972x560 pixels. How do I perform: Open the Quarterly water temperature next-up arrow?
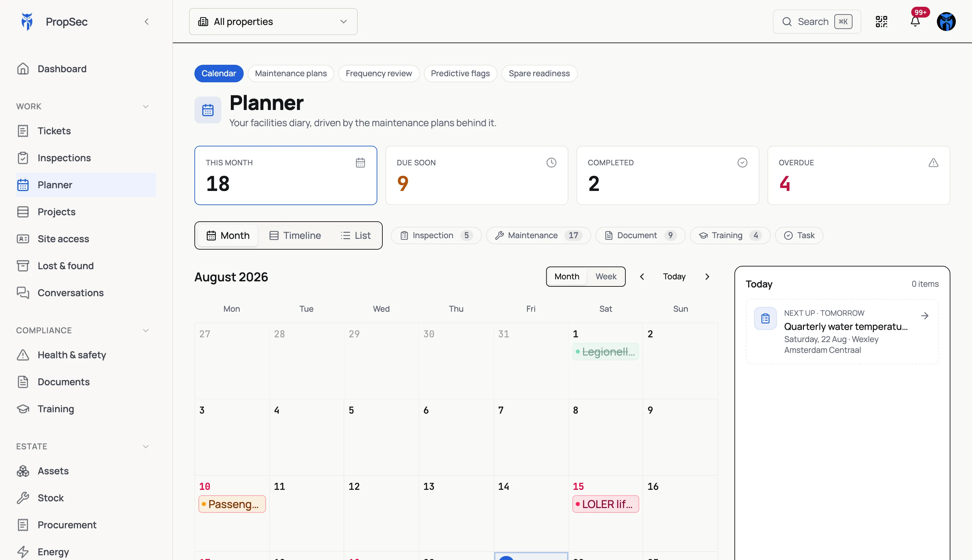coord(924,316)
